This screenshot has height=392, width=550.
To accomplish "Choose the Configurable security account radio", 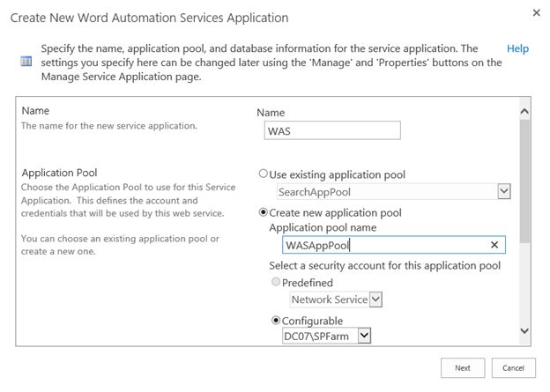I will (x=277, y=320).
